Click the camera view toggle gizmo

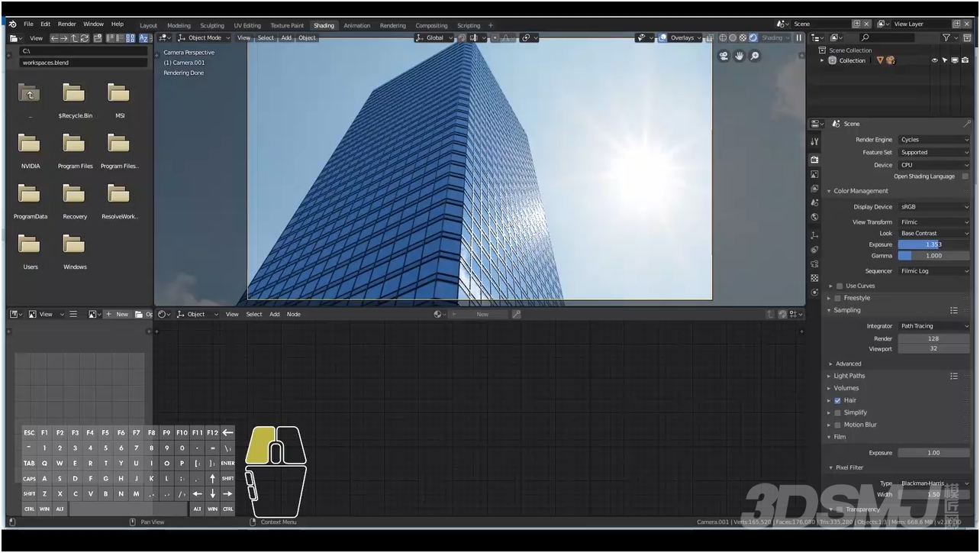[x=724, y=56]
